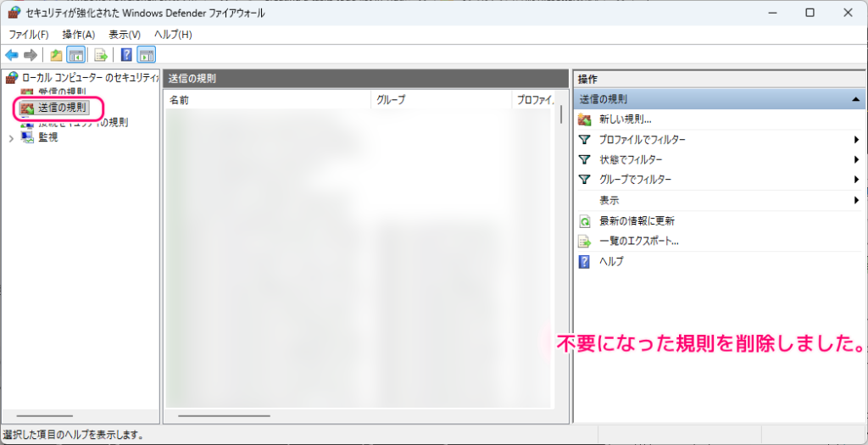Image resolution: width=868 pixels, height=445 pixels.
Task: Click the 新しい規則 brick wall icon
Action: 584,119
